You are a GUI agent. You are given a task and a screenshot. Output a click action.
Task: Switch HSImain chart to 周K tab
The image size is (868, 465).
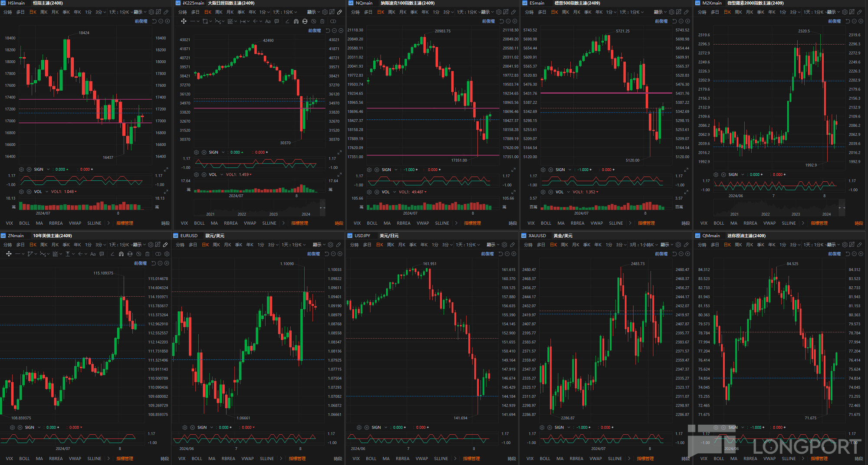pyautogui.click(x=44, y=12)
